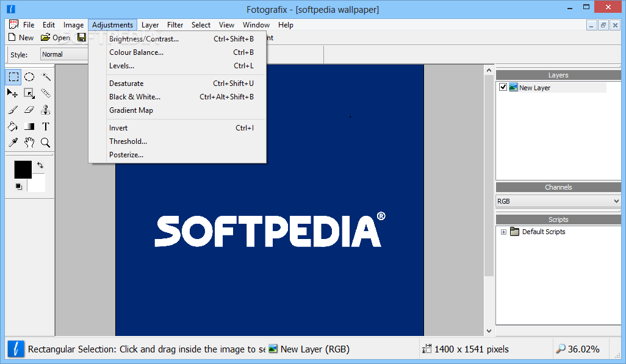The width and height of the screenshot is (626, 364).
Task: Select the Move tool
Action: point(13,93)
